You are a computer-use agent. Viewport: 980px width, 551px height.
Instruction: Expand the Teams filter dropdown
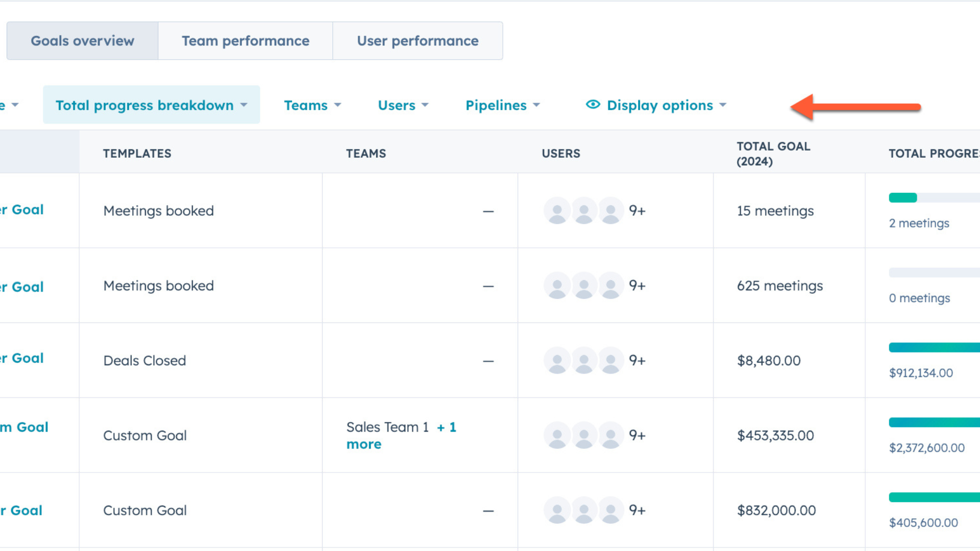tap(312, 105)
